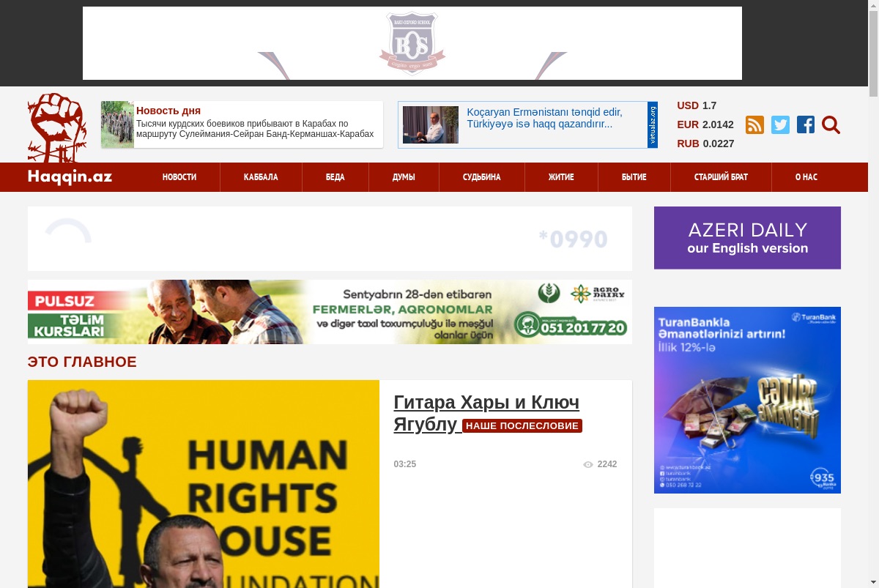
Task: Click the page vertical scrollbar
Action: pyautogui.click(x=873, y=294)
